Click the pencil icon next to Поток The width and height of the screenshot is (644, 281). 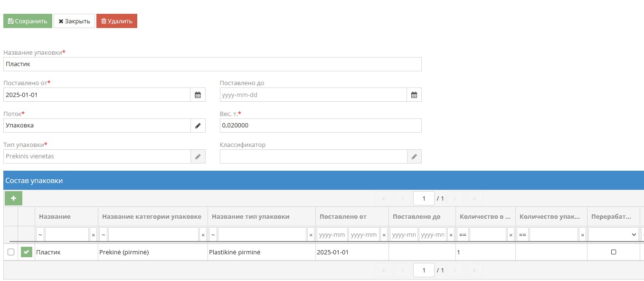click(x=199, y=125)
